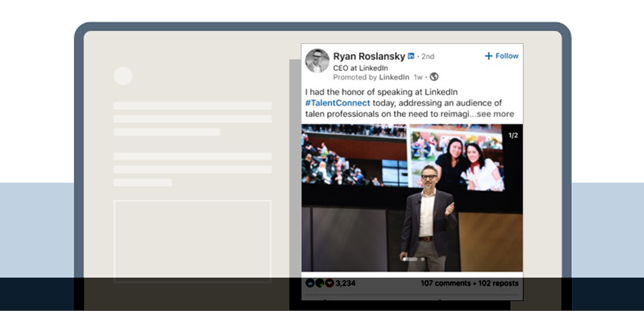Screen dimensions: 644x311
Task: Open the 102 reposts link
Action: click(x=499, y=283)
